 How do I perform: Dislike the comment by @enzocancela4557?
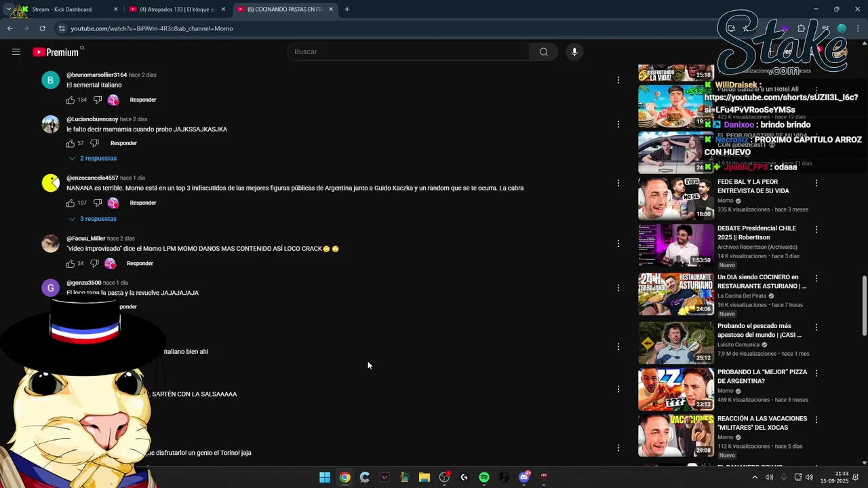pos(98,203)
